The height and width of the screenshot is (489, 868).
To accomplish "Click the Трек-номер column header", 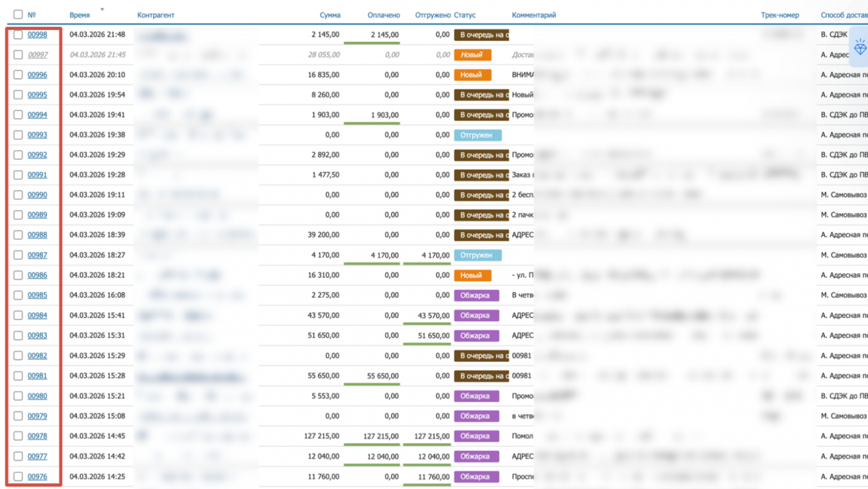I will click(x=780, y=15).
